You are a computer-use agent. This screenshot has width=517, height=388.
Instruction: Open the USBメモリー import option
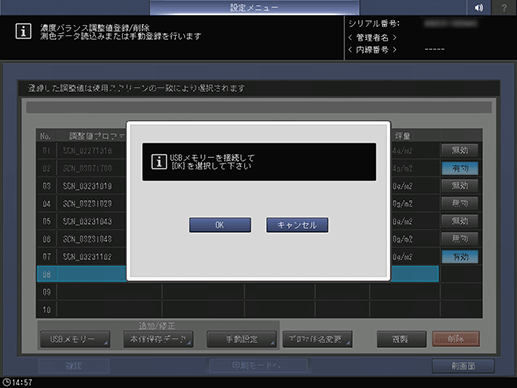point(75,339)
